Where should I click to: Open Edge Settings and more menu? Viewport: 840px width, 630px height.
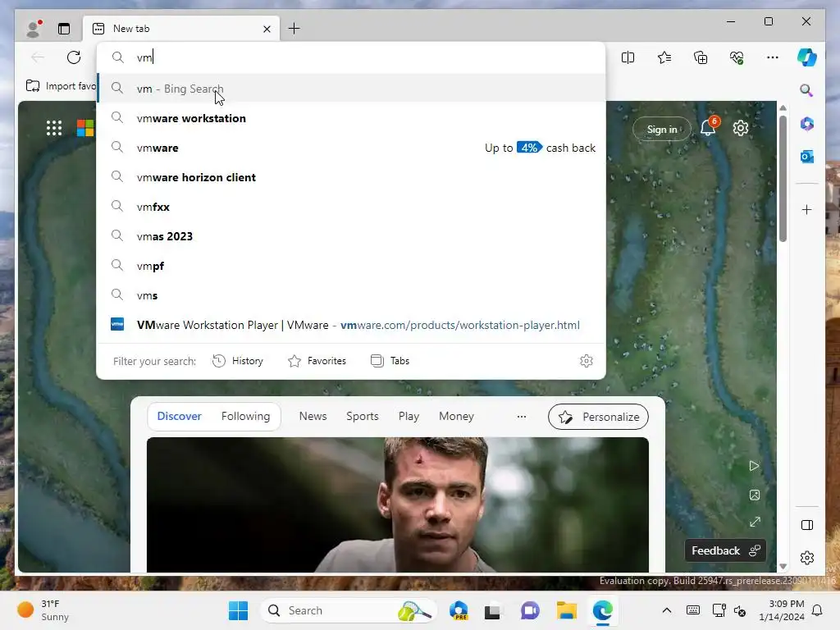pos(773,57)
